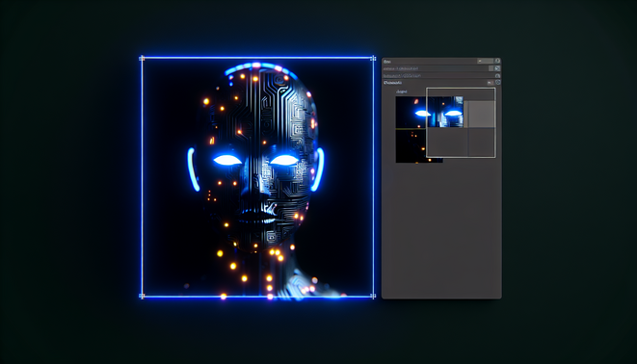This screenshot has width=637, height=364.
Task: Click the small input box in the panel's title row
Action: [485, 61]
